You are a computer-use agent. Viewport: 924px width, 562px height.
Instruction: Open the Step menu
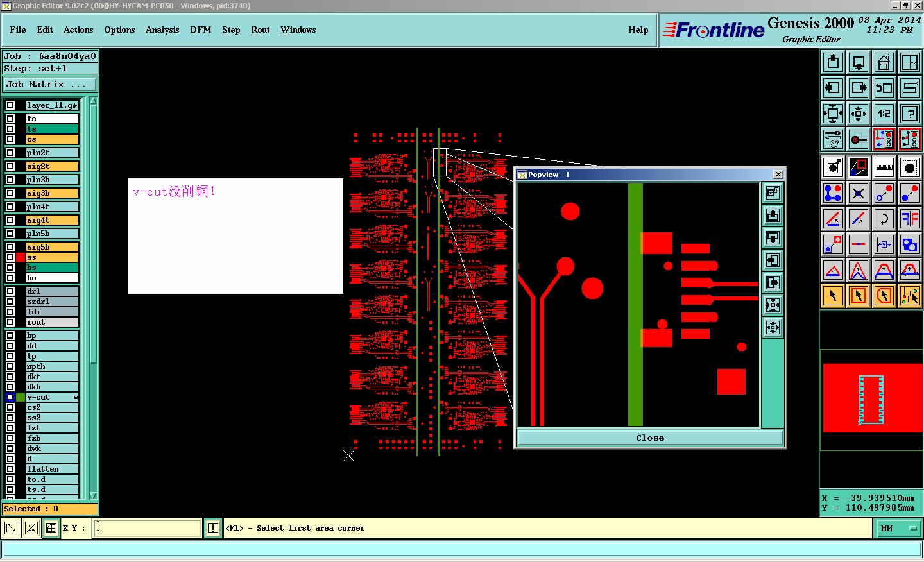tap(231, 30)
